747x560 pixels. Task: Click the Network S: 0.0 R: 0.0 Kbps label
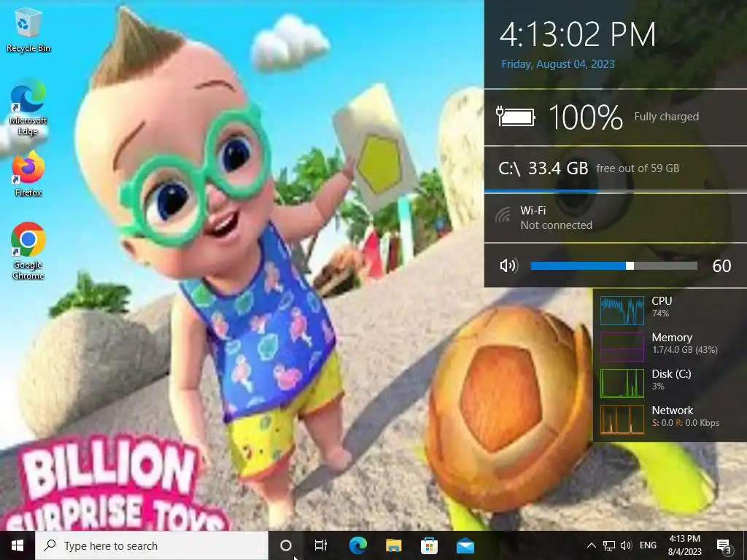pos(686,416)
